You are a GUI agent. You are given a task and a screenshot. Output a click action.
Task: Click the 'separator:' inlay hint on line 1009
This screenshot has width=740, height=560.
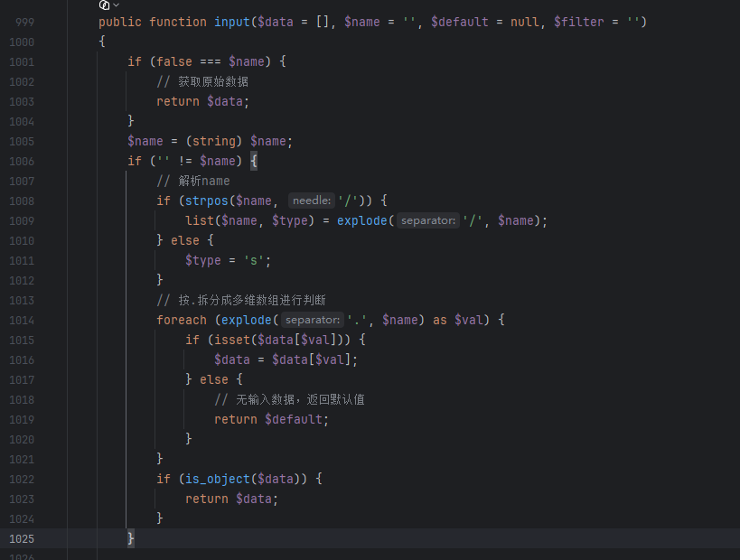[x=428, y=220]
